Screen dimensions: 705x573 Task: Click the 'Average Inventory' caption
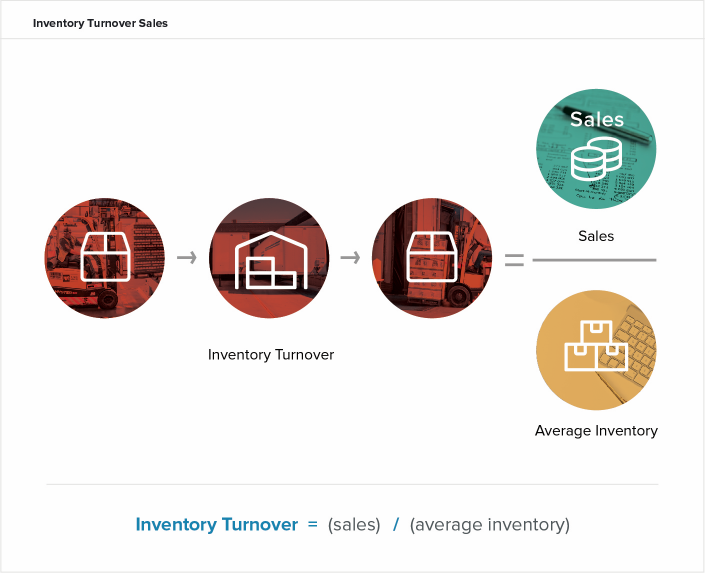(596, 431)
